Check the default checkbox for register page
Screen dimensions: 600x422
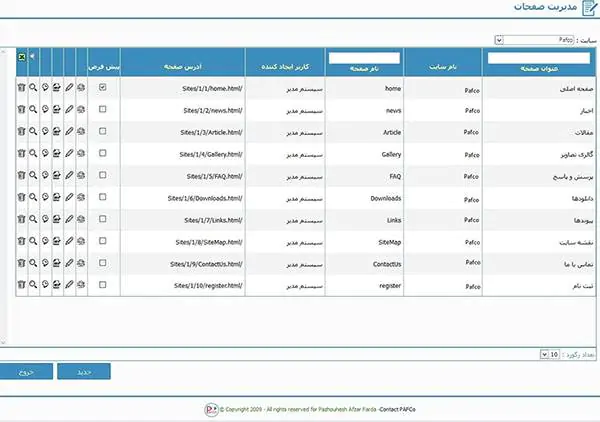(103, 285)
